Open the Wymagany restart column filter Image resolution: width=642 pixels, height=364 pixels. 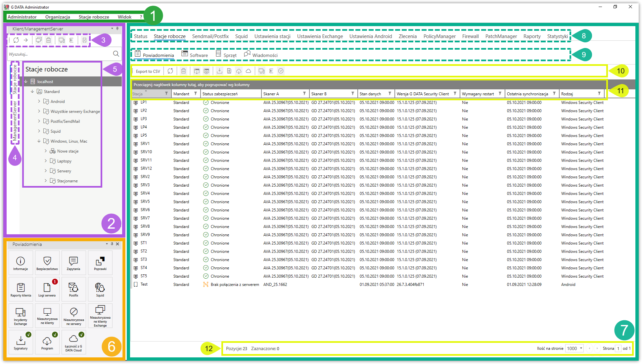tap(500, 94)
